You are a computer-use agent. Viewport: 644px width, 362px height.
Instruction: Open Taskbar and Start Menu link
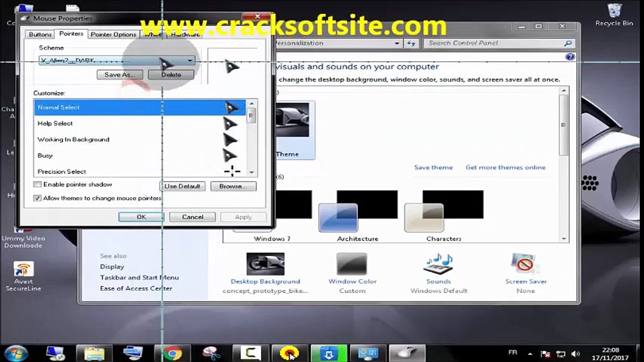click(139, 278)
